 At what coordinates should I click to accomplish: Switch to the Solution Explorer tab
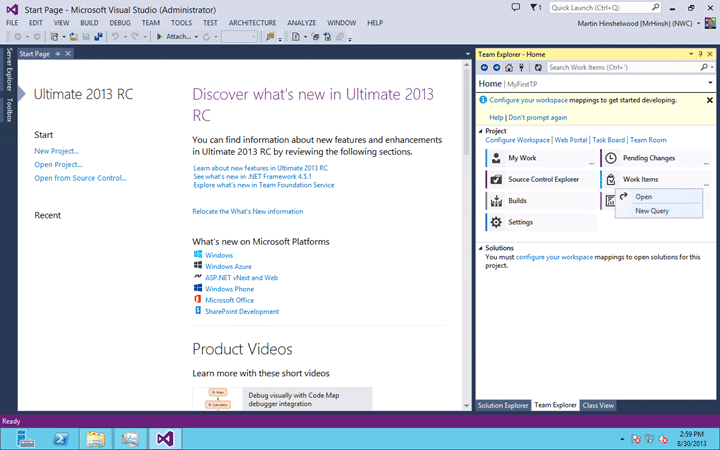coord(503,405)
